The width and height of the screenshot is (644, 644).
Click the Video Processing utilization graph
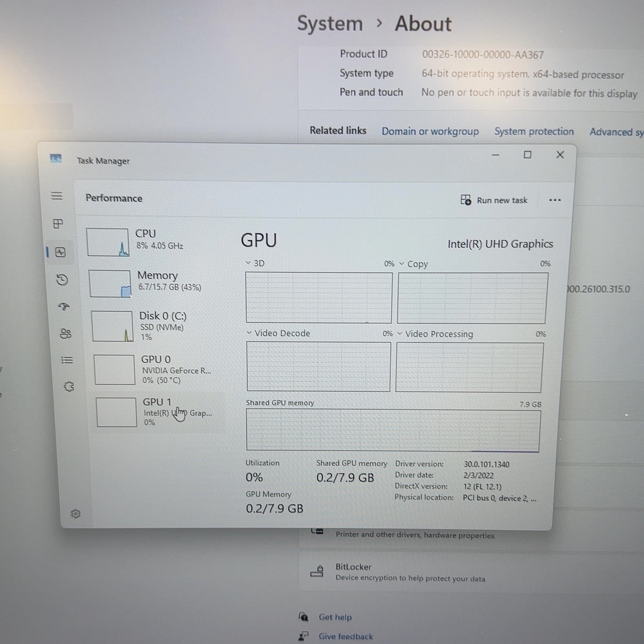pyautogui.click(x=469, y=368)
